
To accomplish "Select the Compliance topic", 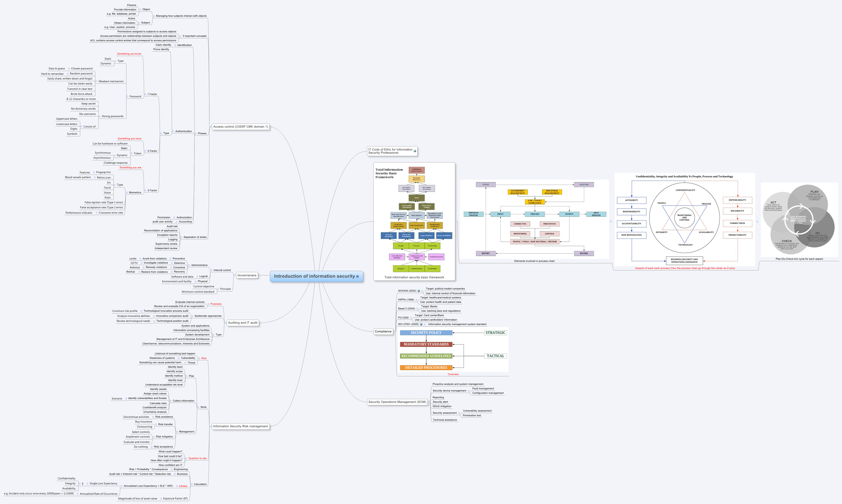I will [x=383, y=331].
